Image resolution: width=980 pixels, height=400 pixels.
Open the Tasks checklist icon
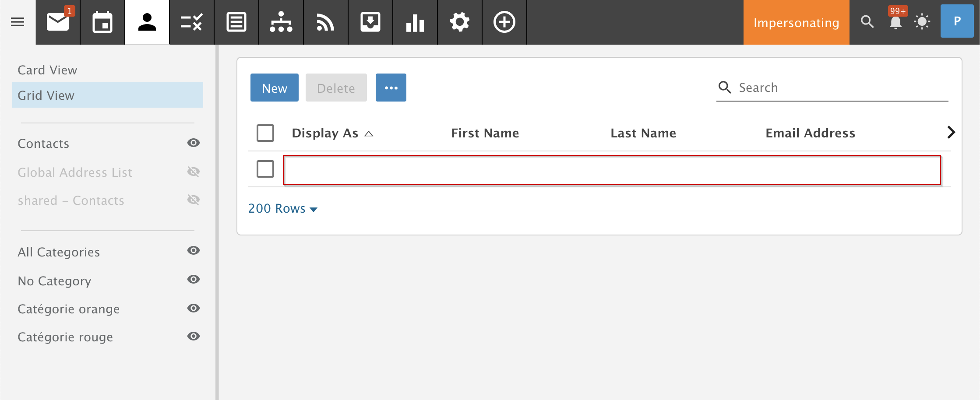(x=191, y=22)
